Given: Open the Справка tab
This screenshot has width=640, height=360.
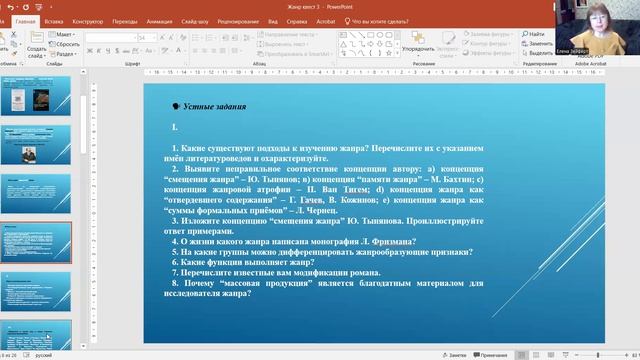Looking at the screenshot, I should (x=297, y=22).
